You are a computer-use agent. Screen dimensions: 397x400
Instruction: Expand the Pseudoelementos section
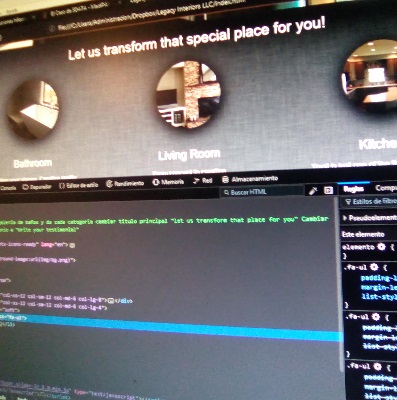pyautogui.click(x=369, y=218)
